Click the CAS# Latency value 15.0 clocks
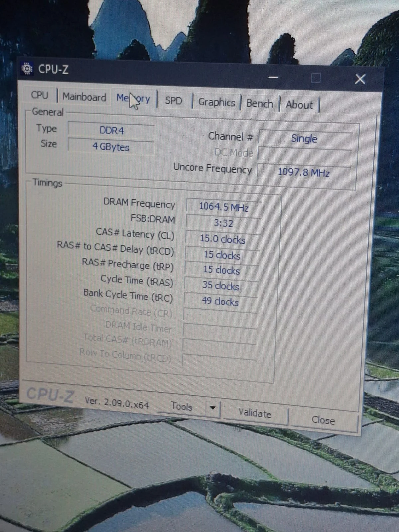This screenshot has width=399, height=532. tap(222, 239)
